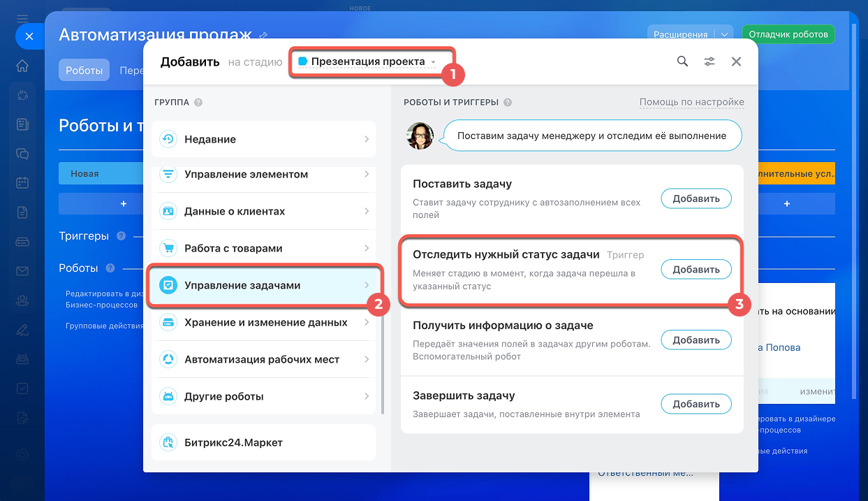Click the pencil signature icon in the sidebar

(x=22, y=330)
